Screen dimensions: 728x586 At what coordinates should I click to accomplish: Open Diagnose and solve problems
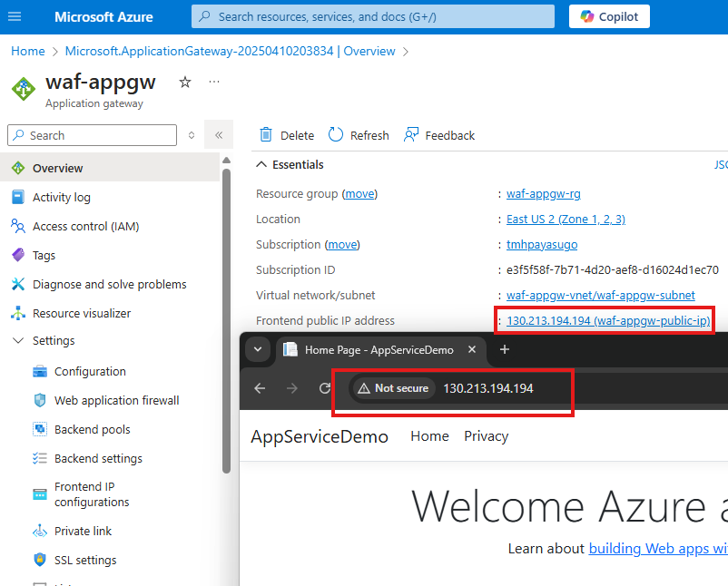click(110, 285)
